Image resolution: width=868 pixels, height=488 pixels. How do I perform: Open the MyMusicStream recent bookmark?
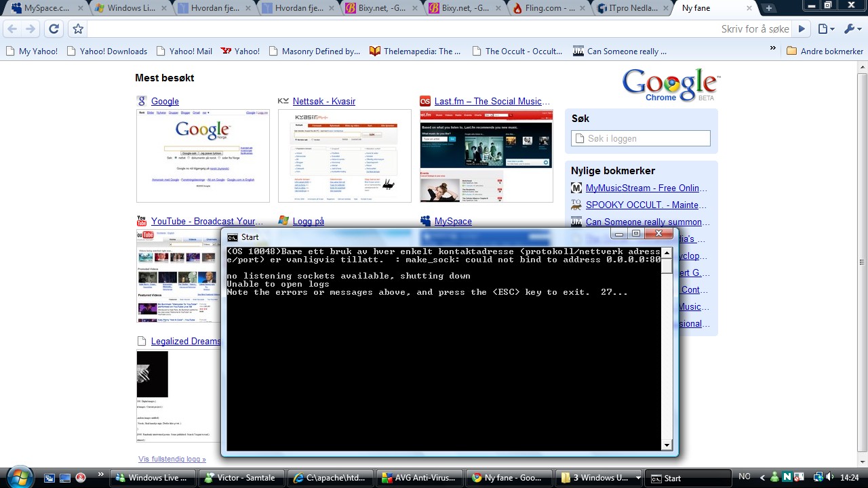(646, 188)
